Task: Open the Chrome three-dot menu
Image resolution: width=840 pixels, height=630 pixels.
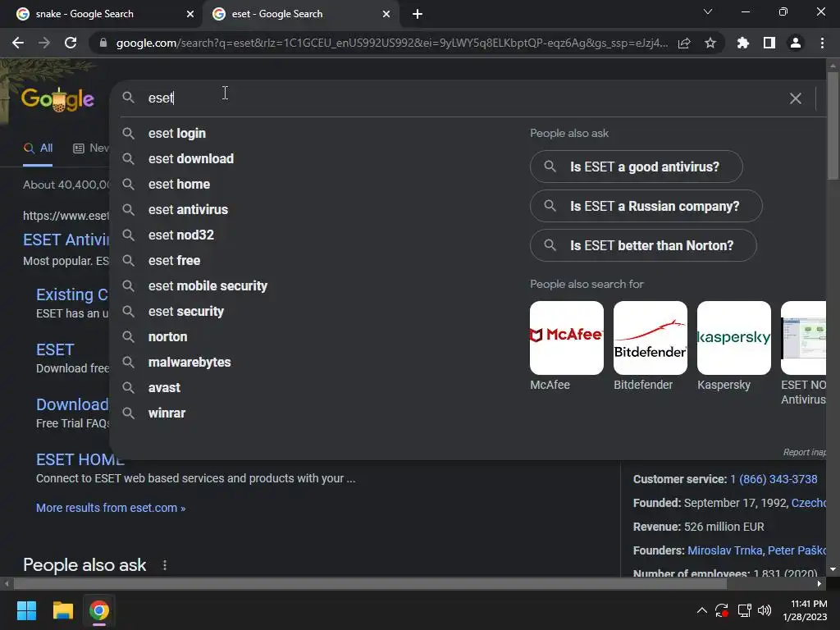Action: pyautogui.click(x=822, y=43)
